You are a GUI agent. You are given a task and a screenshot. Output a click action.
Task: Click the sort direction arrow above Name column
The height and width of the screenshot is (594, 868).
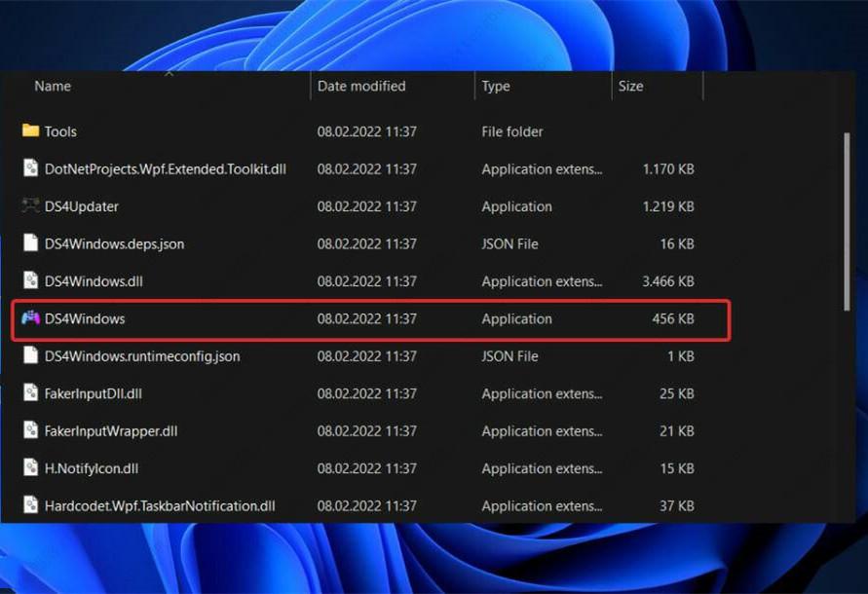170,73
